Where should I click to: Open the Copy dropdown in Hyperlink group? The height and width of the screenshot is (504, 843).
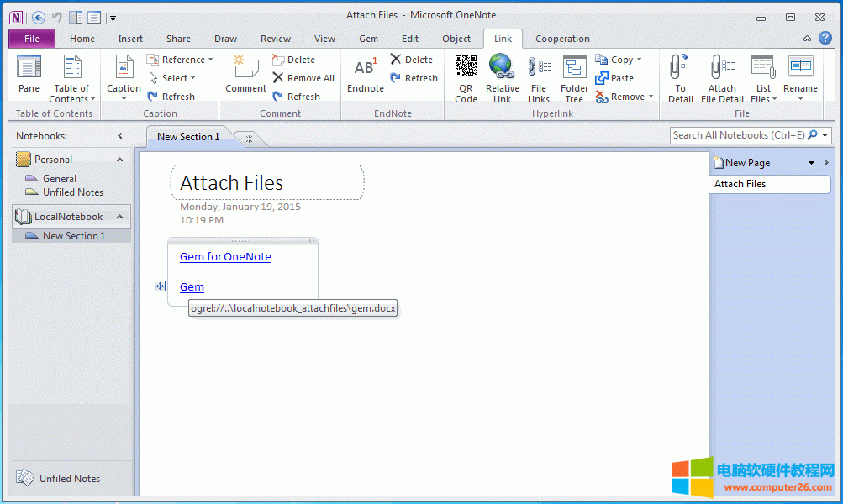639,60
